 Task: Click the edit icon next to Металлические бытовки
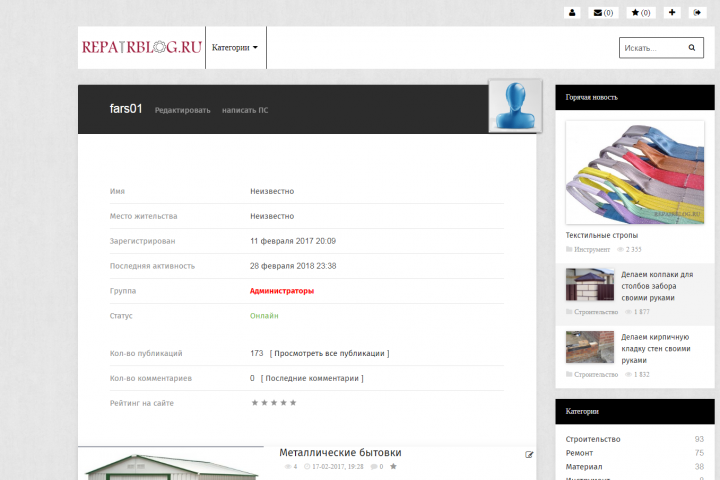pos(529,455)
